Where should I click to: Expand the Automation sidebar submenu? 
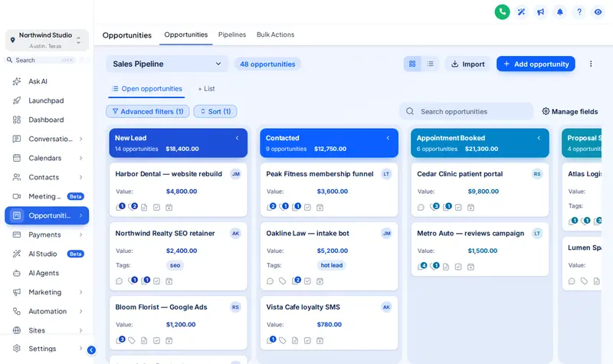point(81,311)
